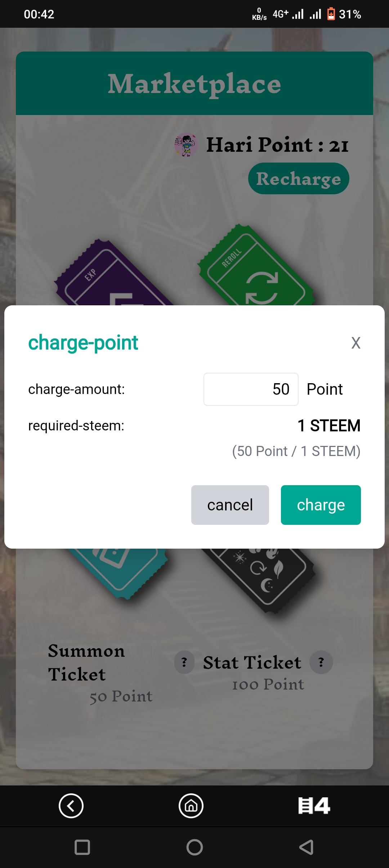This screenshot has width=389, height=868.
Task: Tap the Android recent apps square
Action: coord(82,847)
